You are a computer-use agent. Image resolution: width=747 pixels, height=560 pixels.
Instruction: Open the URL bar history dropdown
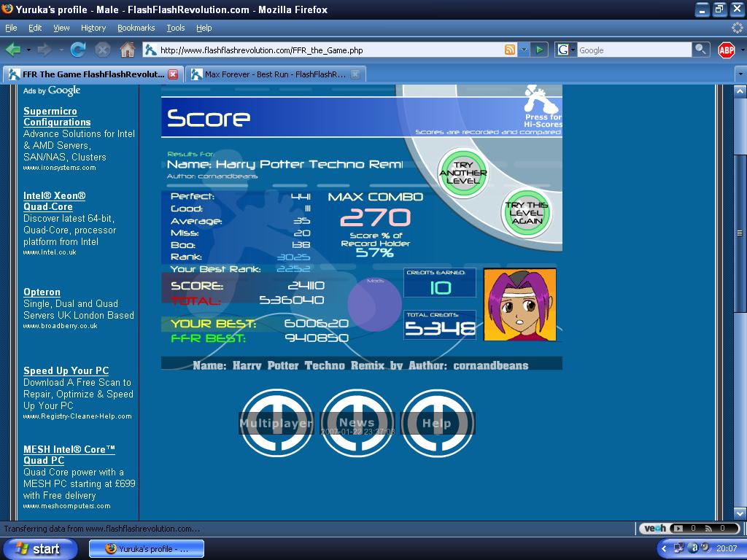tap(524, 50)
